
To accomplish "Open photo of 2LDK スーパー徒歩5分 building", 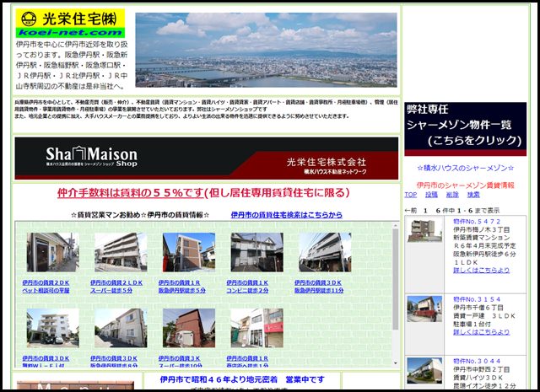I will (121, 252).
